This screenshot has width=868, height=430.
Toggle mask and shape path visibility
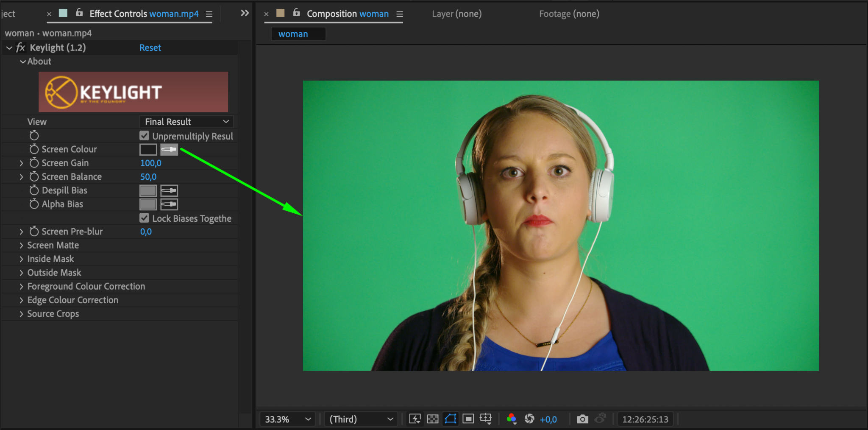point(450,419)
